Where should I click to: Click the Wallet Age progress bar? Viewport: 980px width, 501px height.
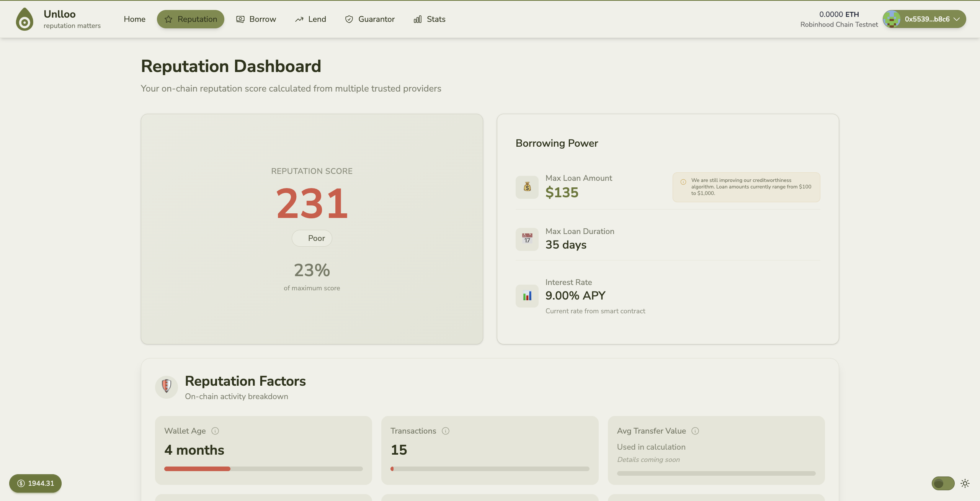263,469
